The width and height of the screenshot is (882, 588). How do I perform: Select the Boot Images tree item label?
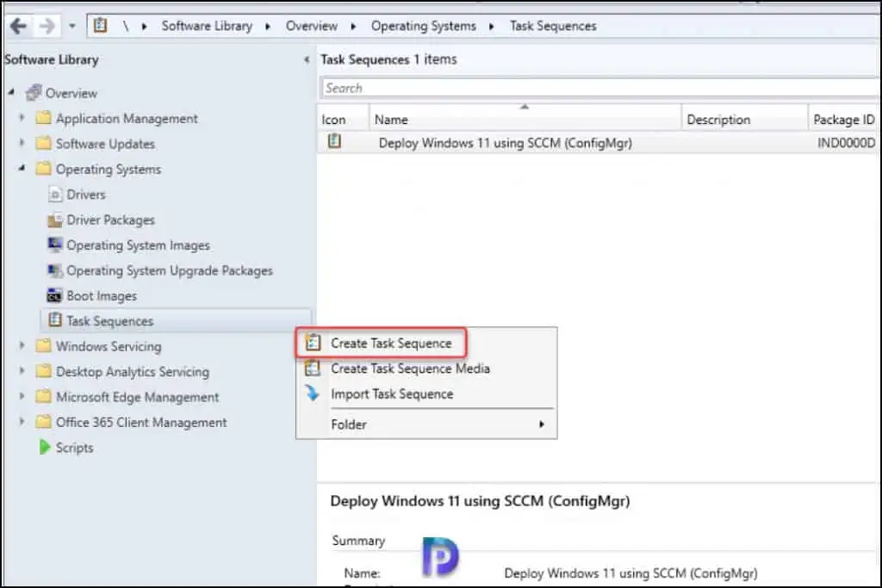coord(102,295)
